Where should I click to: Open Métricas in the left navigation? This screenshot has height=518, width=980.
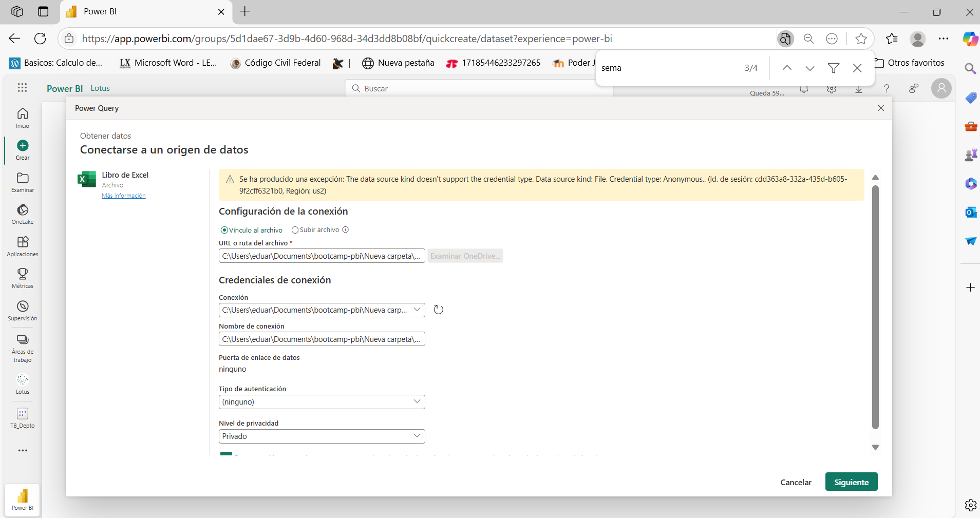(23, 279)
